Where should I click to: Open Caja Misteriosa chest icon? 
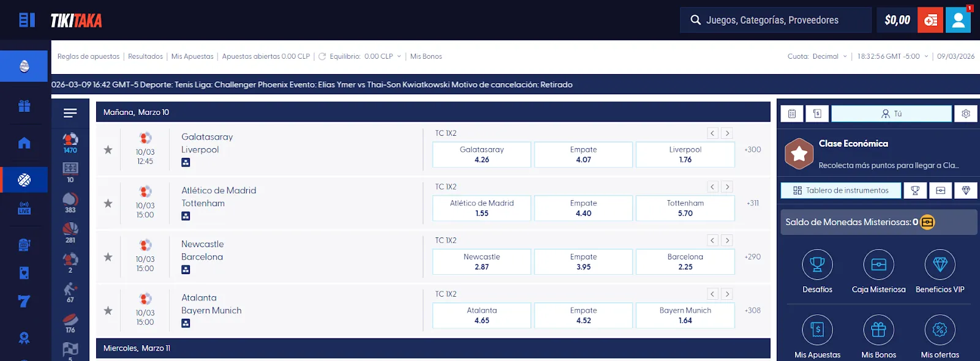click(878, 264)
